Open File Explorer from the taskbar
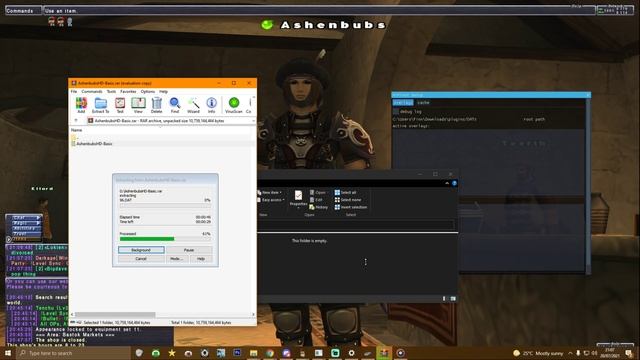 [253, 353]
